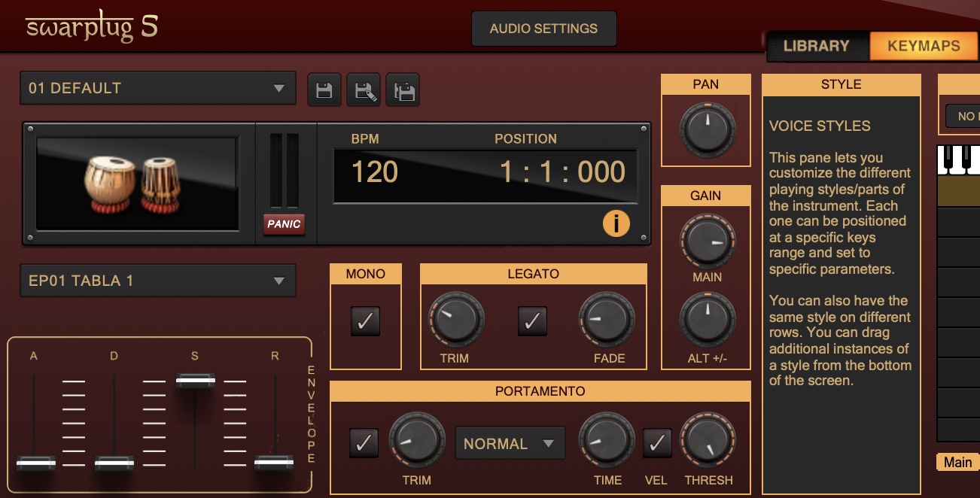The height and width of the screenshot is (498, 980).
Task: Click the STYLE pane header
Action: click(841, 84)
